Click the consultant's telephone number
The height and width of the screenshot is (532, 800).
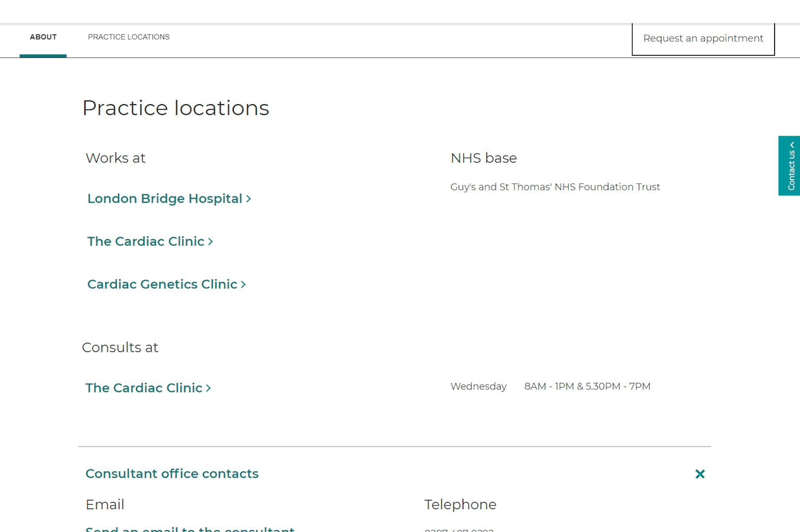tap(458, 529)
